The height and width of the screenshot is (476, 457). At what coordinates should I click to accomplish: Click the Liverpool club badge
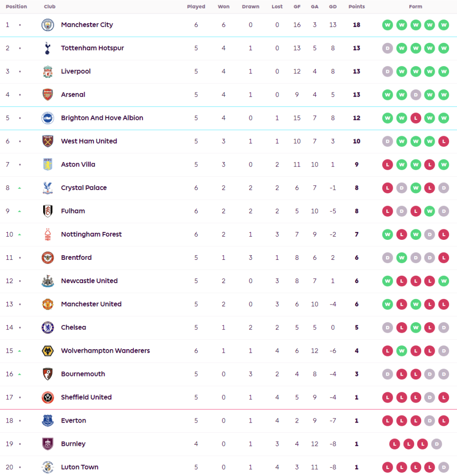click(47, 72)
